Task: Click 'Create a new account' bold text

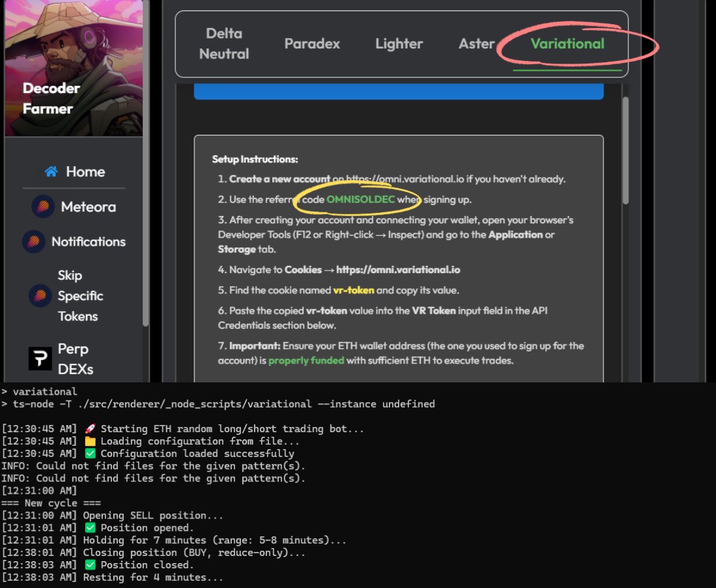Action: (x=279, y=179)
